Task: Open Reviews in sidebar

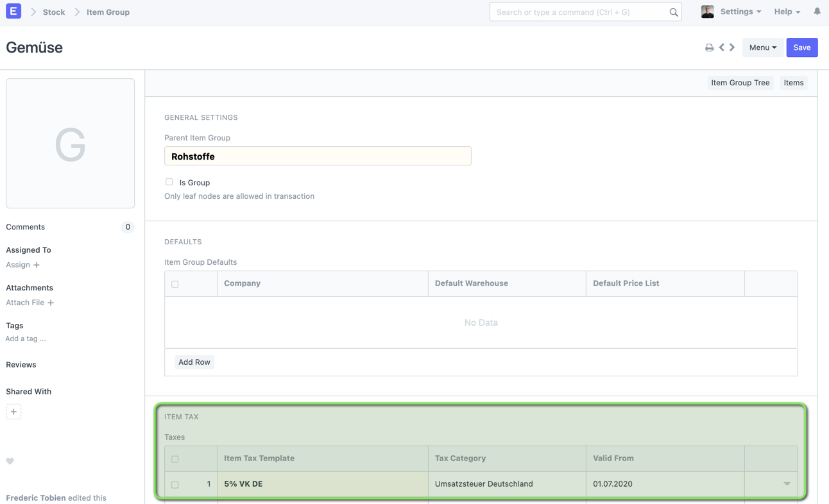Action: coord(21,365)
